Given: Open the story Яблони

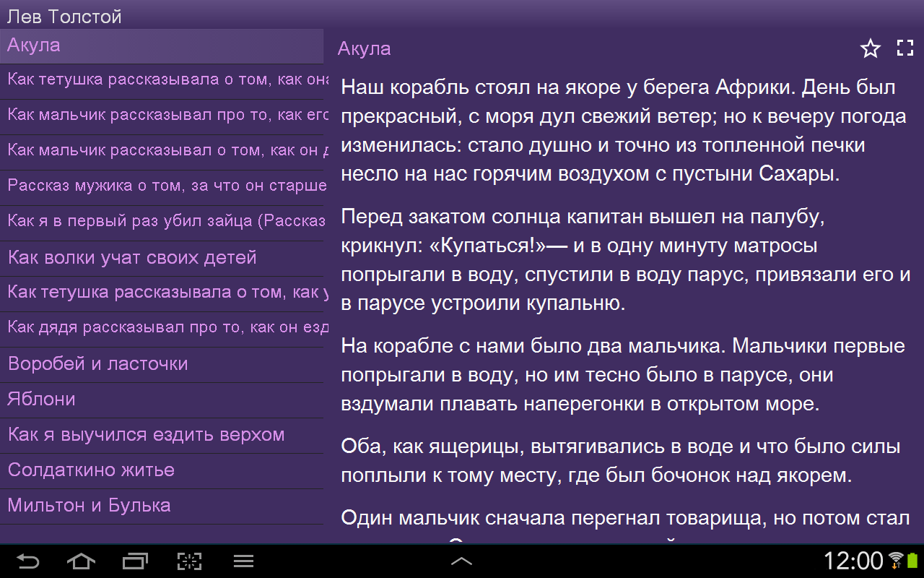Looking at the screenshot, I should click(162, 400).
